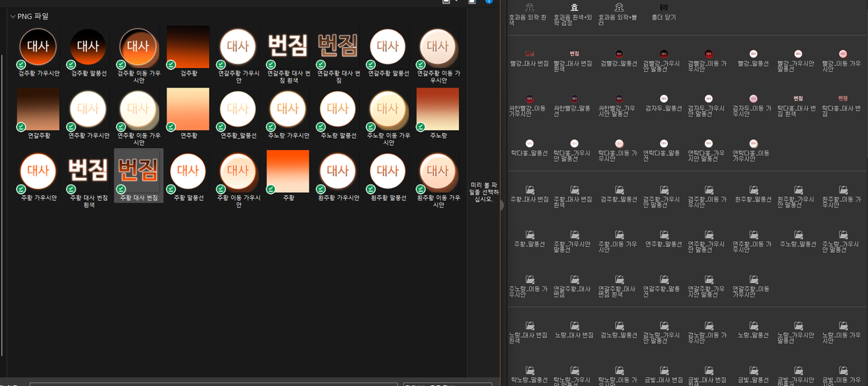Screen dimensions: 868x386
Task: Click the 효과음 외곽 흰색 icon
Action: (x=529, y=7)
